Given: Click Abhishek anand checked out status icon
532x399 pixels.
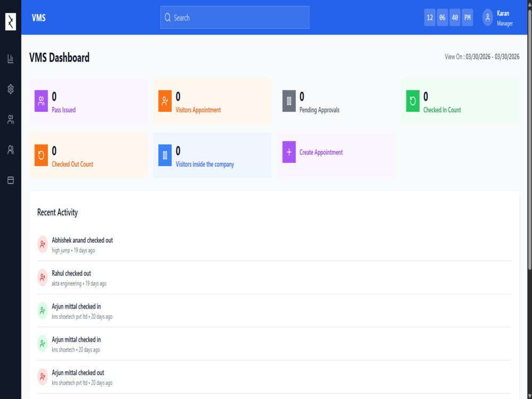Looking at the screenshot, I should (x=43, y=244).
